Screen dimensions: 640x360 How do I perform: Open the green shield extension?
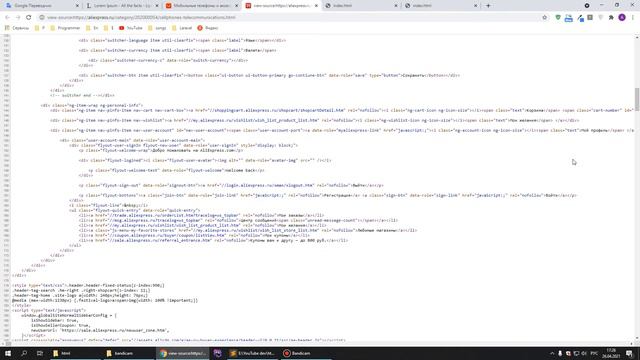point(558,18)
